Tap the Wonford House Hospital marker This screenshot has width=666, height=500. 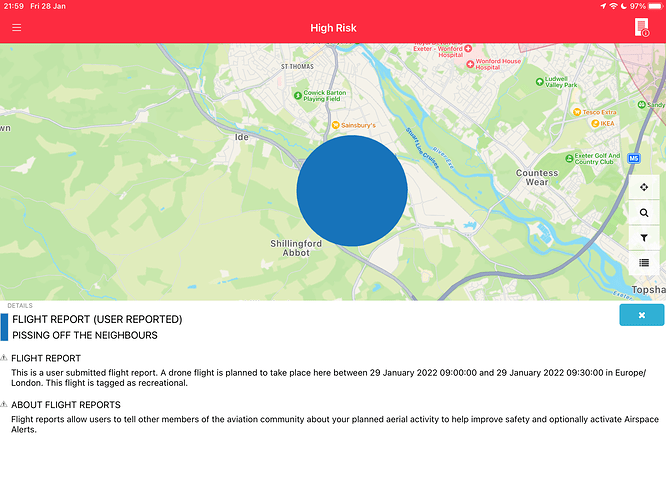tap(470, 64)
